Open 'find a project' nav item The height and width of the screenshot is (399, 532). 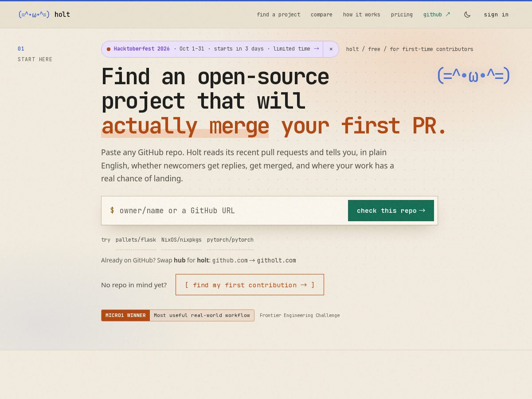[x=278, y=15]
